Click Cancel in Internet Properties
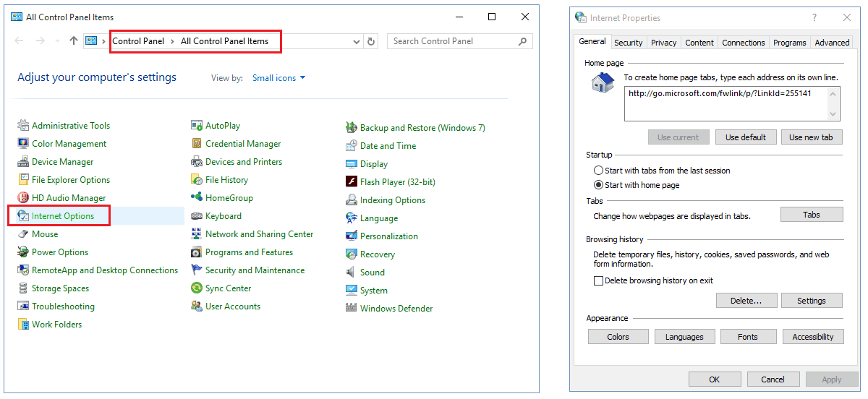The width and height of the screenshot is (868, 399). click(x=773, y=379)
